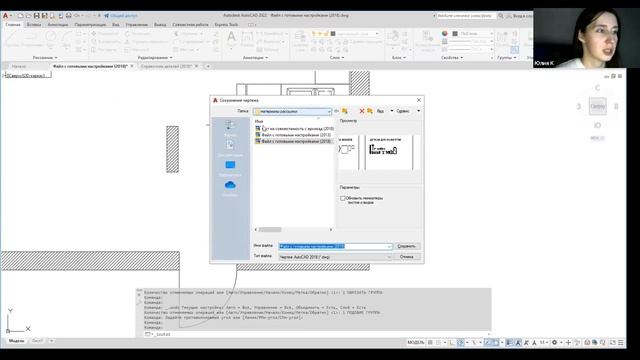640x360 pixels.
Task: Click the Сохранить save button
Action: click(407, 246)
